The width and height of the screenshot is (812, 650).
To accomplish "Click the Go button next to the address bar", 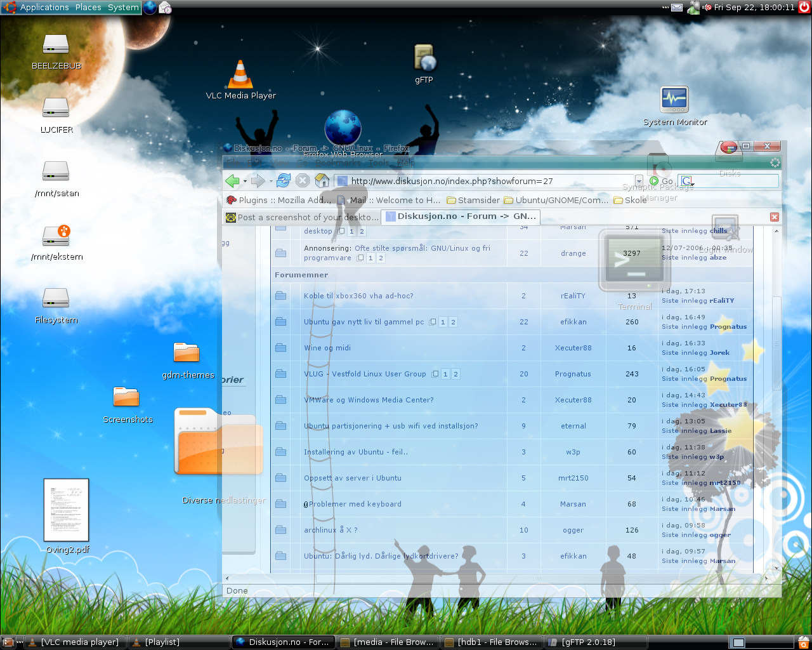I will [660, 181].
